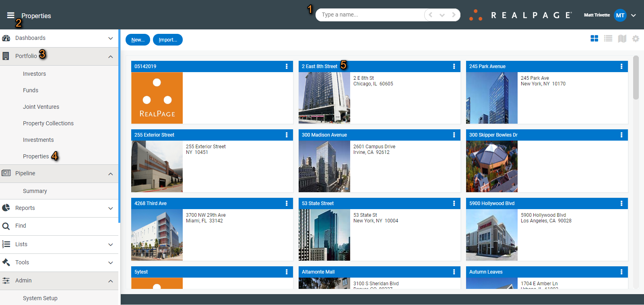Open the user account dropdown arrow
Screen dimensions: 644x305
634,15
